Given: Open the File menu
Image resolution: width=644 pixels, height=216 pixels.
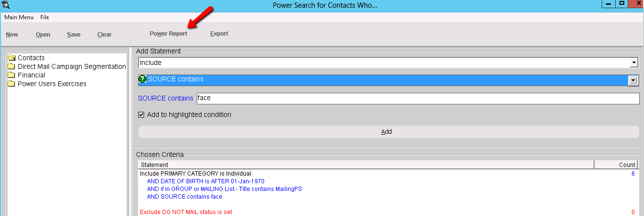Looking at the screenshot, I should tap(45, 17).
